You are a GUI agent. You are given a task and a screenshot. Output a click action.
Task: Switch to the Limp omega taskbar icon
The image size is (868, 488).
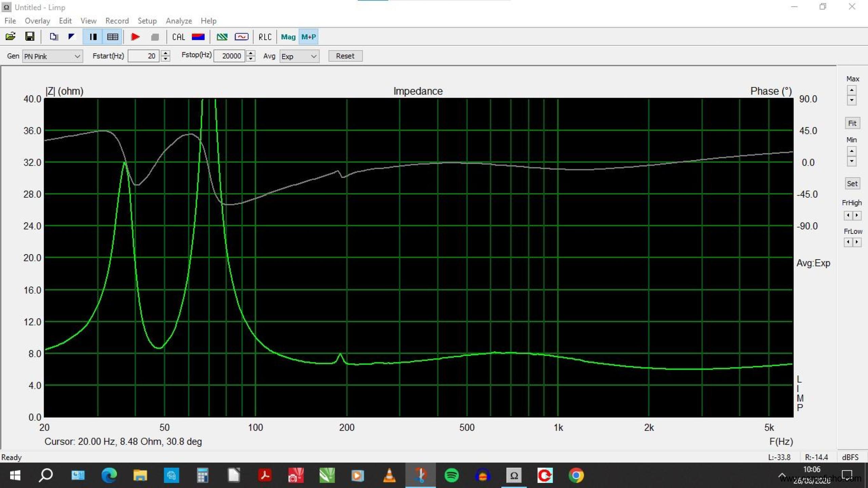[x=514, y=475]
